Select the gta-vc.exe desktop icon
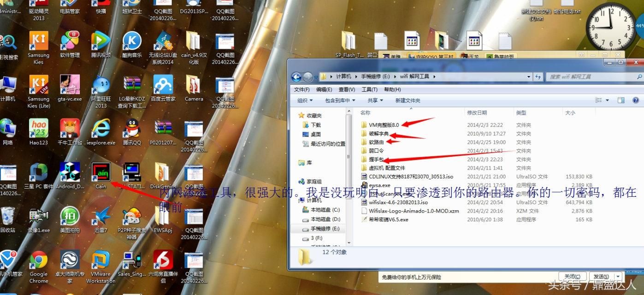 tap(70, 88)
